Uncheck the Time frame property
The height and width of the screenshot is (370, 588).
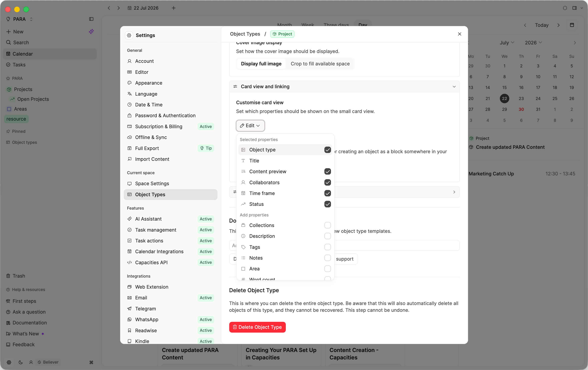[327, 193]
